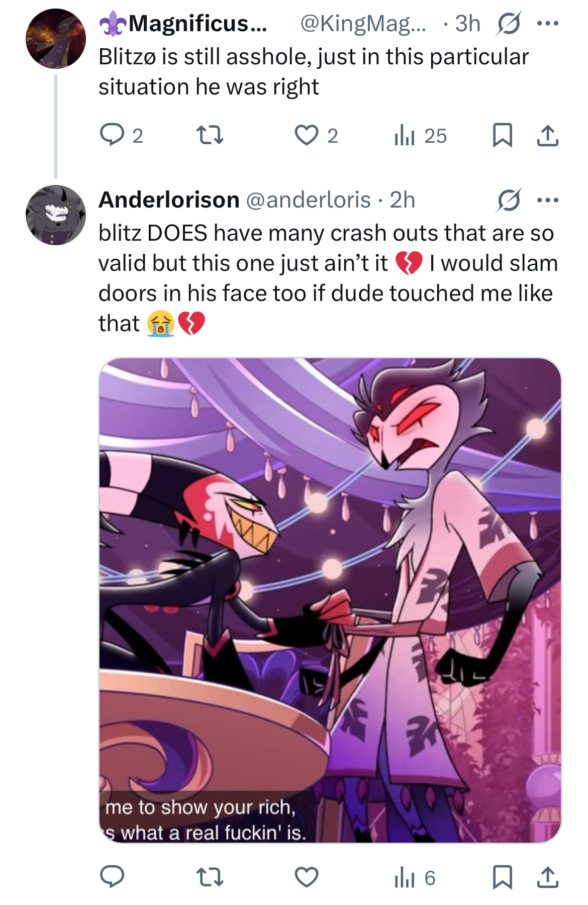Viewport: 588px width, 905px height.
Task: Open Magnificus profile avatar
Action: 56,39
